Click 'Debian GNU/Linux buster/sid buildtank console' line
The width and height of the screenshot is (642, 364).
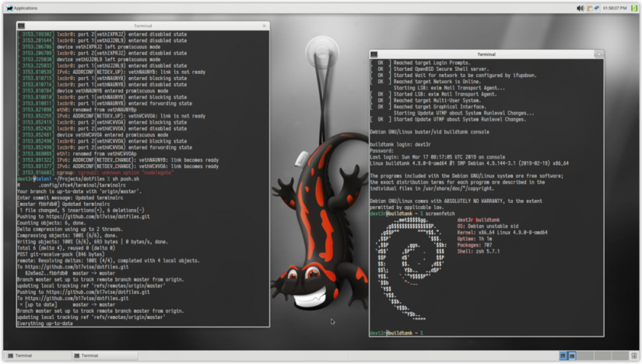(x=430, y=132)
